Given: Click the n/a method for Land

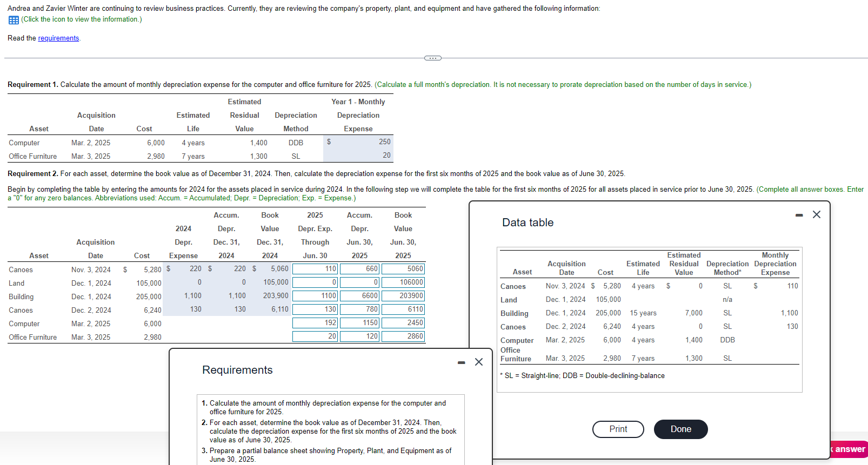Looking at the screenshot, I should [727, 300].
